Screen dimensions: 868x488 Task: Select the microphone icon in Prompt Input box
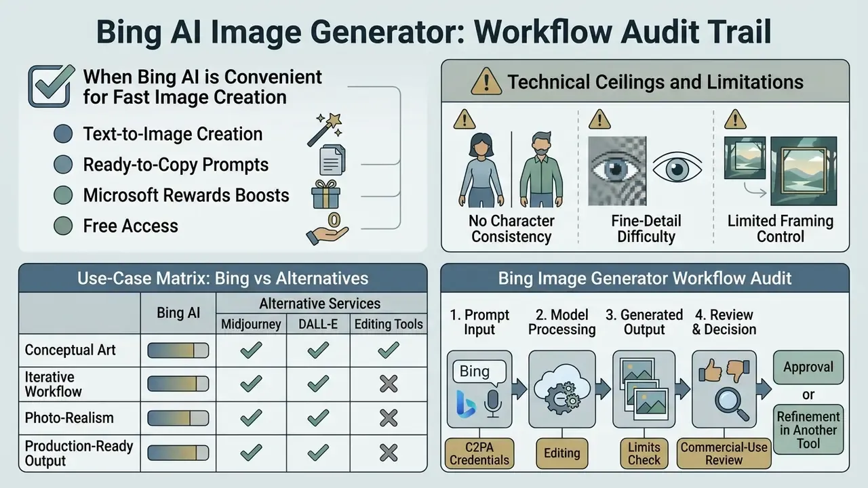[493, 403]
